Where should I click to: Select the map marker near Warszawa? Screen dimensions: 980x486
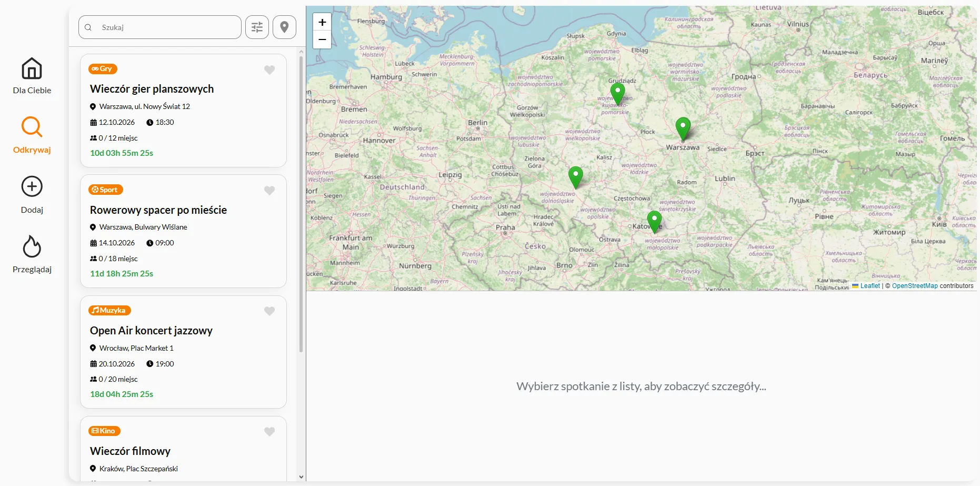(683, 129)
